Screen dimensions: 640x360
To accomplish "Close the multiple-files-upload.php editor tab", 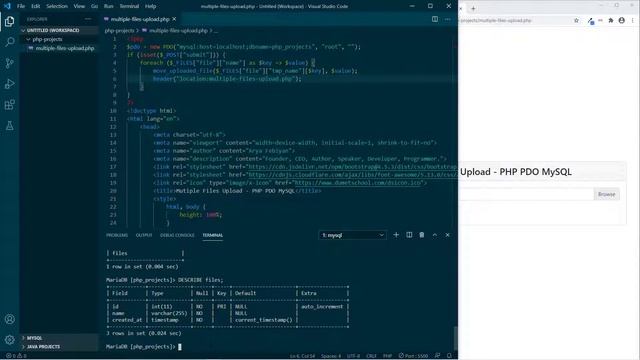I will 174,19.
